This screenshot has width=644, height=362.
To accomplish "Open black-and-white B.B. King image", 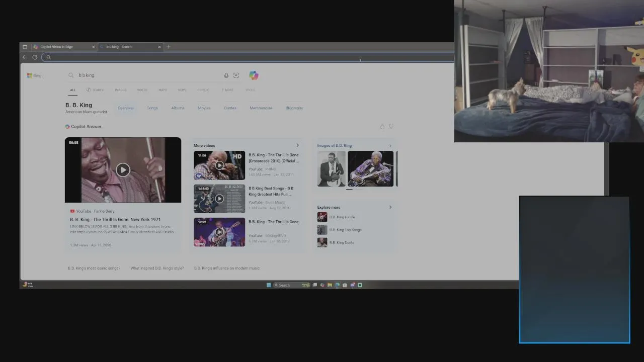I will tap(332, 168).
